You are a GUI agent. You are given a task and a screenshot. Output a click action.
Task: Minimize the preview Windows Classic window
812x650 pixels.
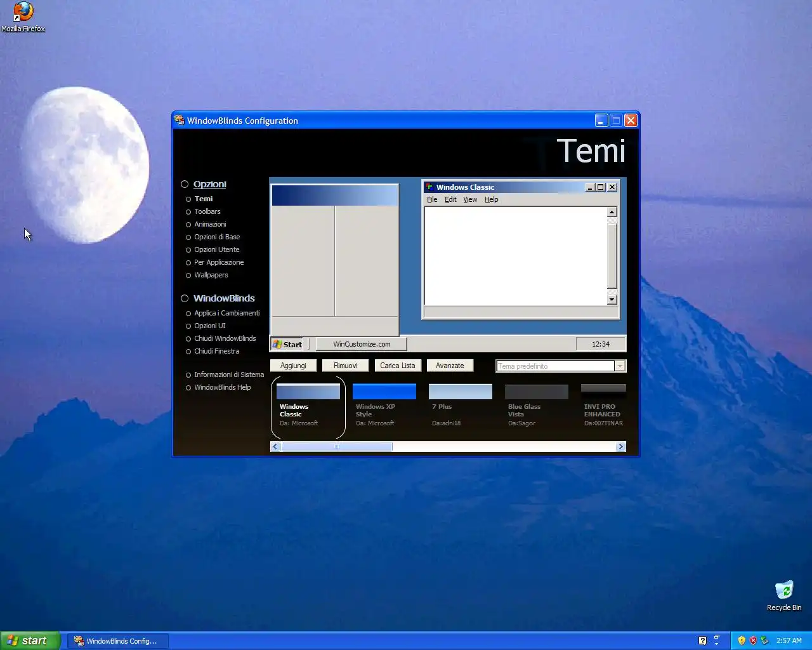coord(590,187)
